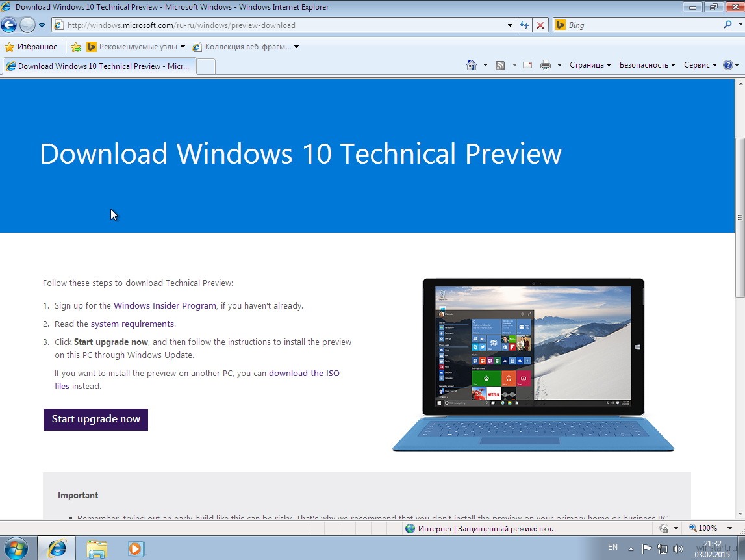Open Windows Explorer from the taskbar
The width and height of the screenshot is (745, 560).
pyautogui.click(x=96, y=548)
